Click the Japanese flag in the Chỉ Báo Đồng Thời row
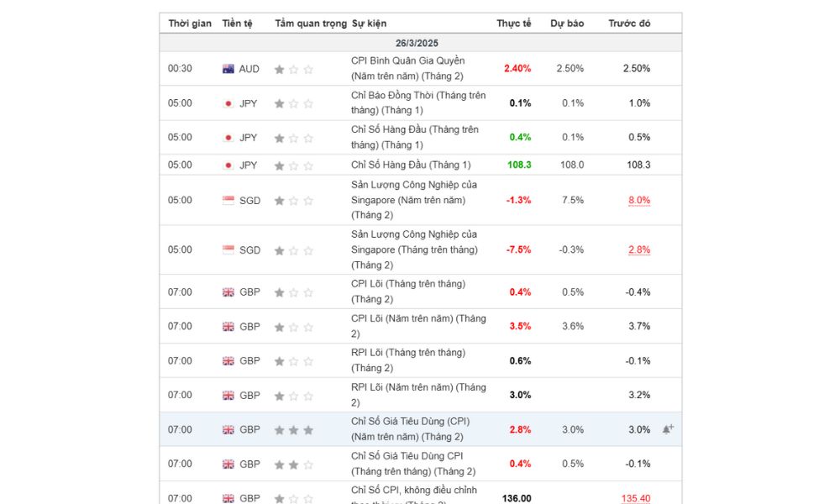Screen dimensions: 840x504 coord(228,104)
